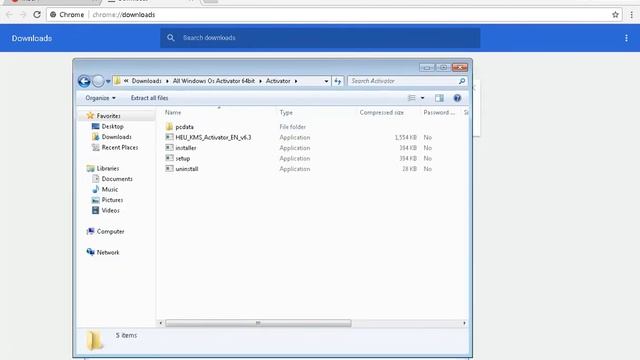640x360 pixels.
Task: Click scrollbar right arrow in file list
Action: point(464,323)
